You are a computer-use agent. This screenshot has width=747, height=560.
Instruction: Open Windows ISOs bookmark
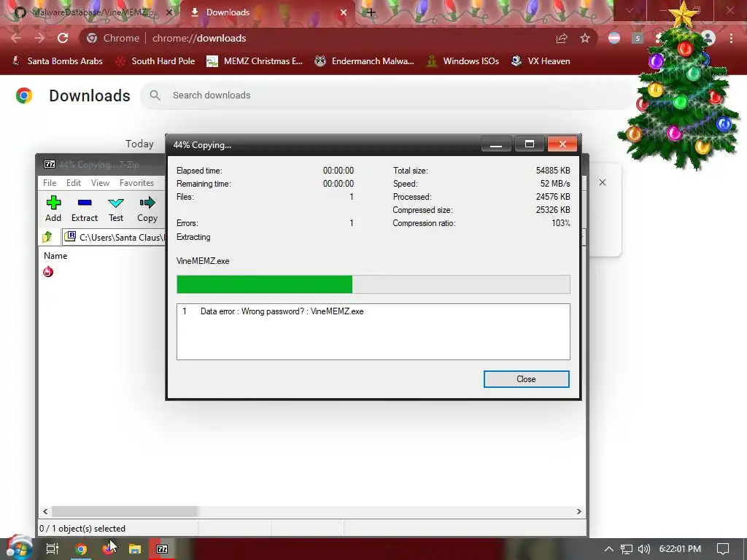[x=462, y=61]
